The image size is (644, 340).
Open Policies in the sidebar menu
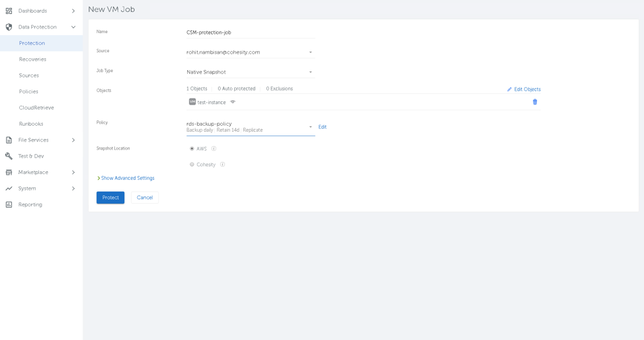click(28, 92)
